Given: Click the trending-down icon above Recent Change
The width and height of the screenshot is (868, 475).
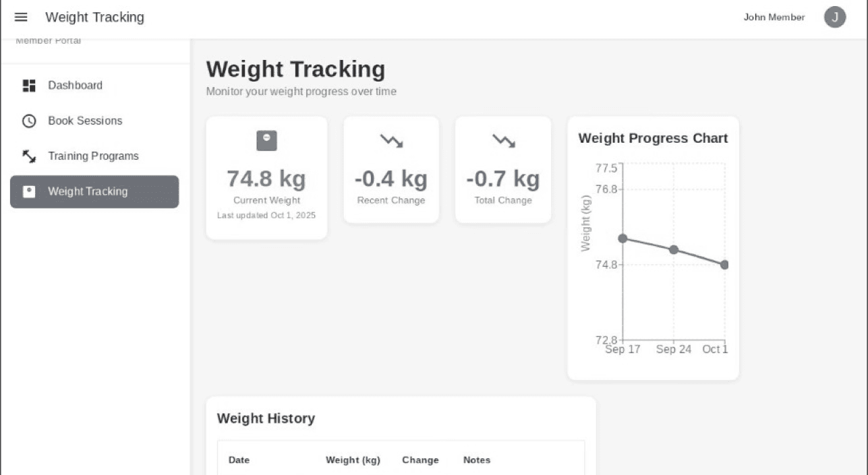Looking at the screenshot, I should click(x=391, y=140).
